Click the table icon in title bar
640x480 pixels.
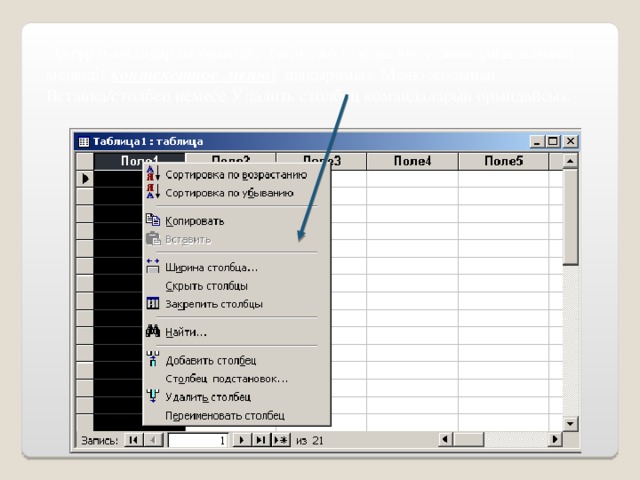coord(83,142)
